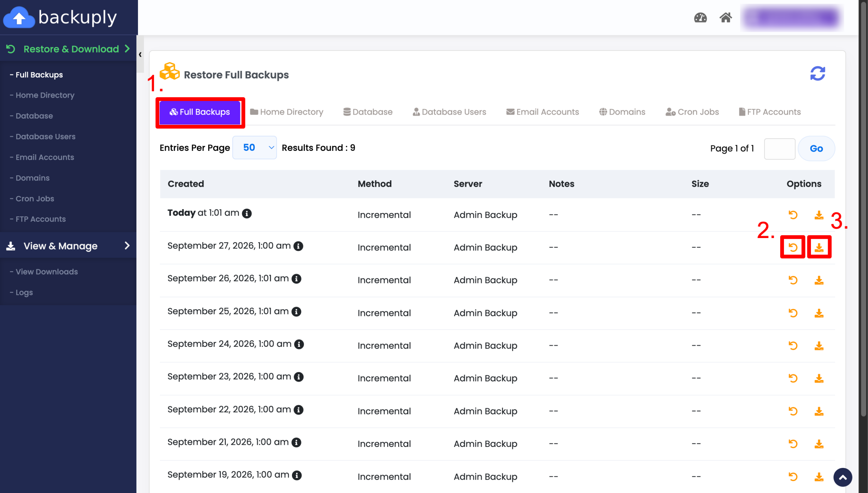
Task: Download the September 19, 2026 backup
Action: (x=819, y=476)
